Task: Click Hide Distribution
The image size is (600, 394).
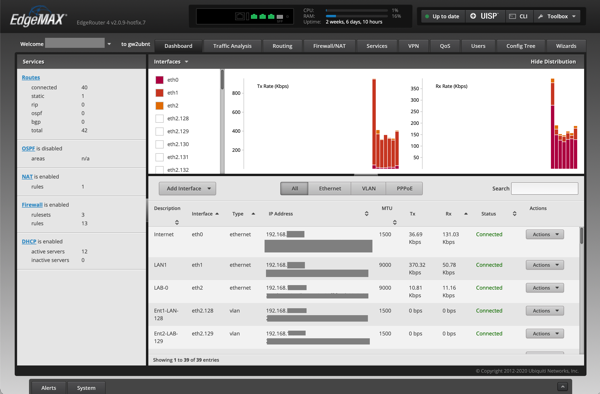Action: 553,62
